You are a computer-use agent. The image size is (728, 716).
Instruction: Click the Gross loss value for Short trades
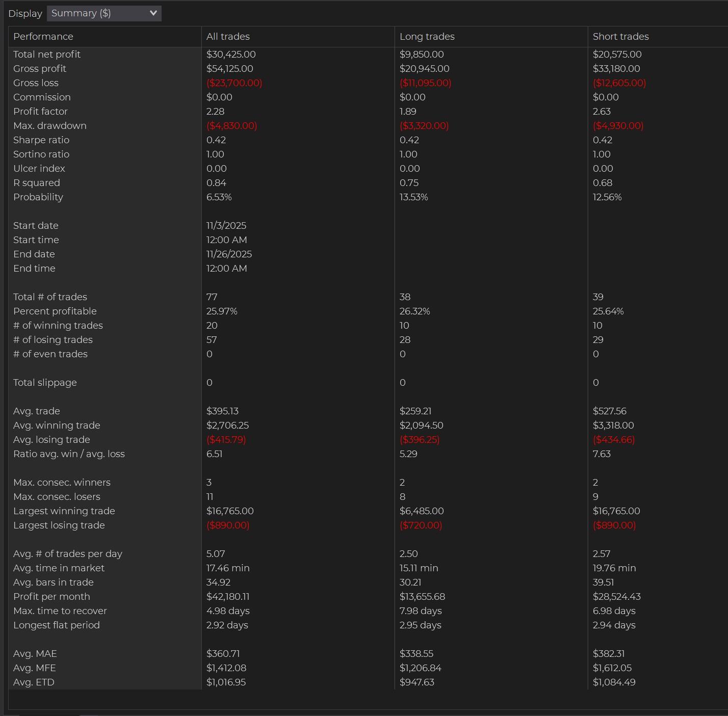(619, 83)
